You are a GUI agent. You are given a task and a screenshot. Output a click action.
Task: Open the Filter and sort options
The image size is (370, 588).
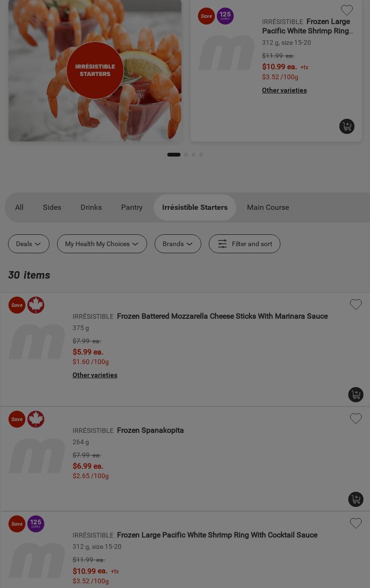245,244
